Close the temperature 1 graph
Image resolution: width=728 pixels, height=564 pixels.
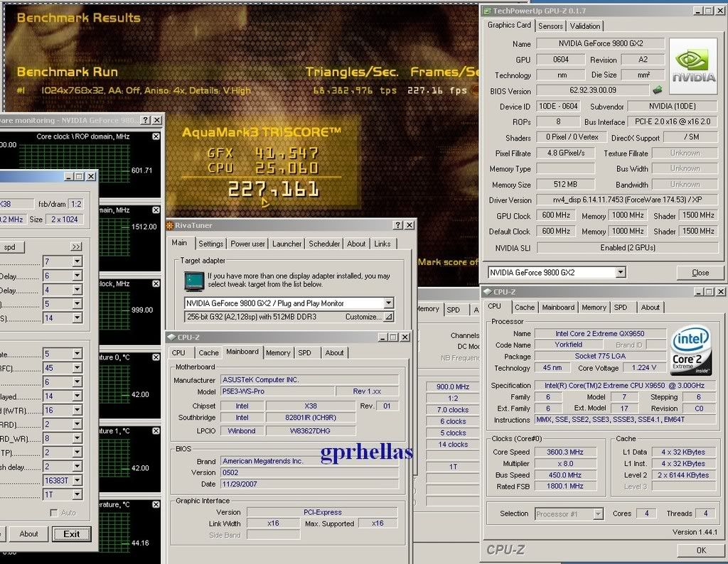tap(156, 431)
